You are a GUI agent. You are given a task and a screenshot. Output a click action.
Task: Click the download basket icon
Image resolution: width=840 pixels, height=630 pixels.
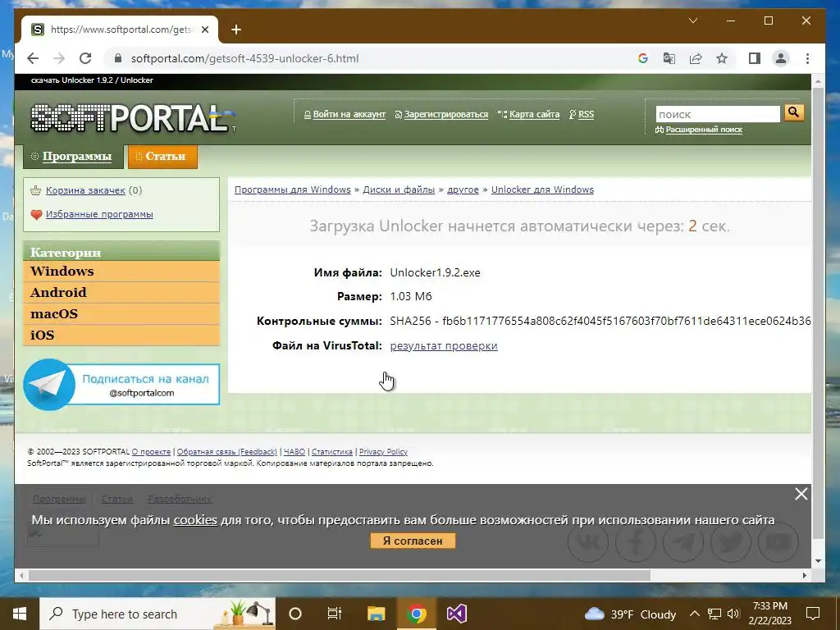click(x=36, y=190)
